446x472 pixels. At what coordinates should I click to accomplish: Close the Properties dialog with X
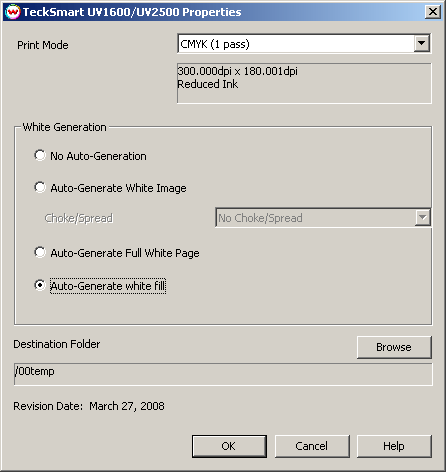point(433,12)
